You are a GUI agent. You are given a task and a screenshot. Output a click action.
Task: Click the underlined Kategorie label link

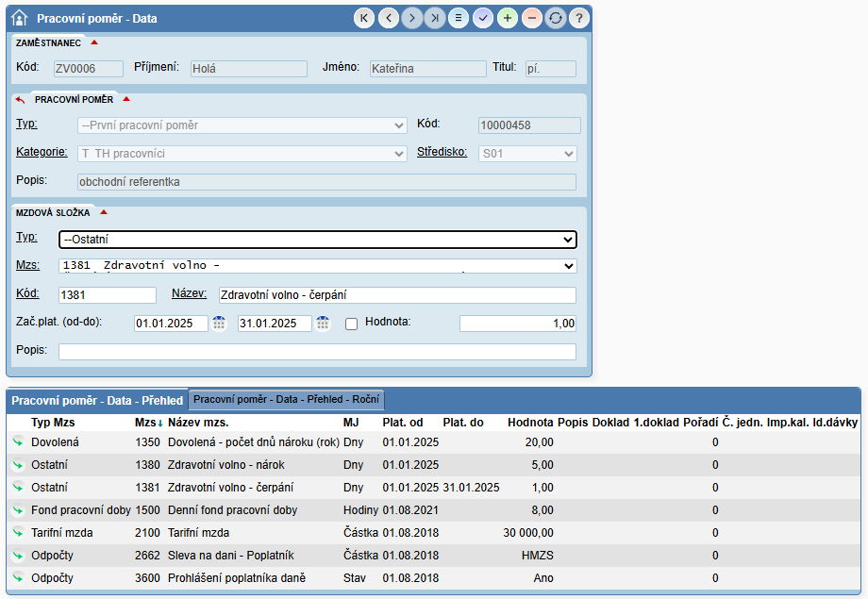point(42,152)
